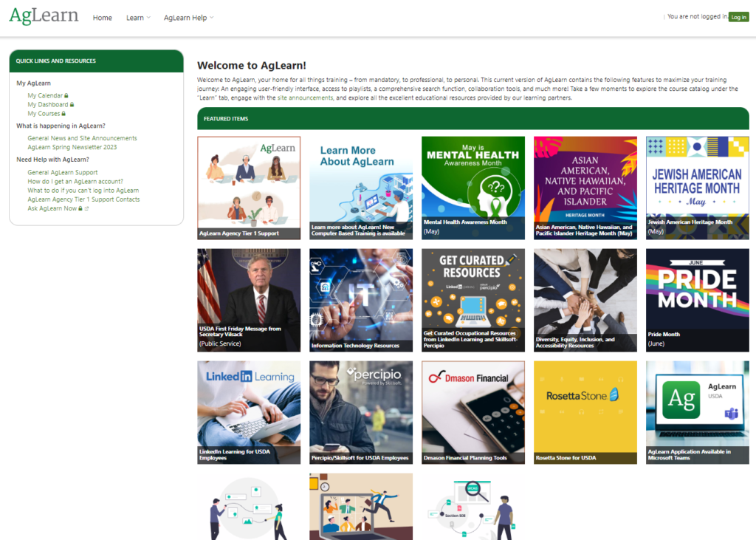
Task: Click the lock icon beside My Dashboard
Action: click(72, 104)
